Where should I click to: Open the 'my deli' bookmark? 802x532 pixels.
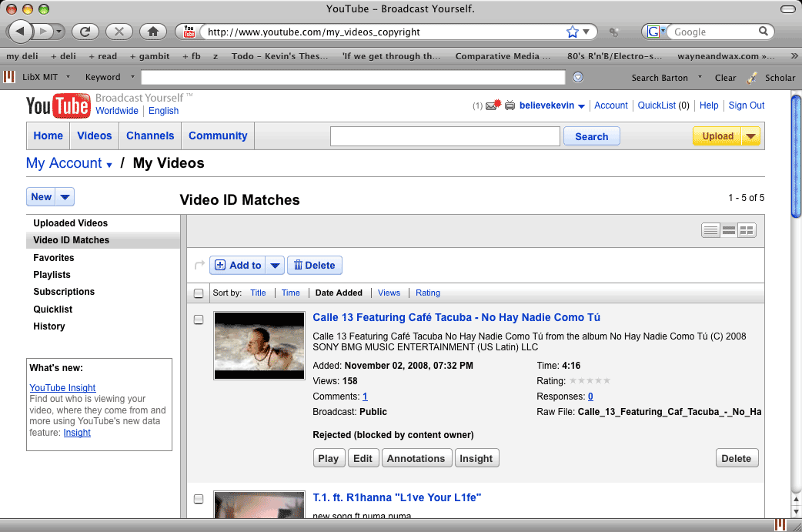pyautogui.click(x=22, y=55)
